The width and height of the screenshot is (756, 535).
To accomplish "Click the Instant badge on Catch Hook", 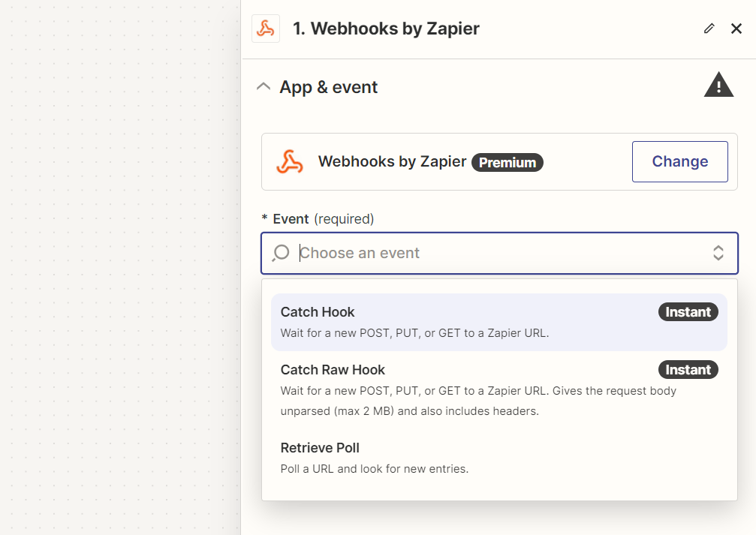I will coord(688,312).
